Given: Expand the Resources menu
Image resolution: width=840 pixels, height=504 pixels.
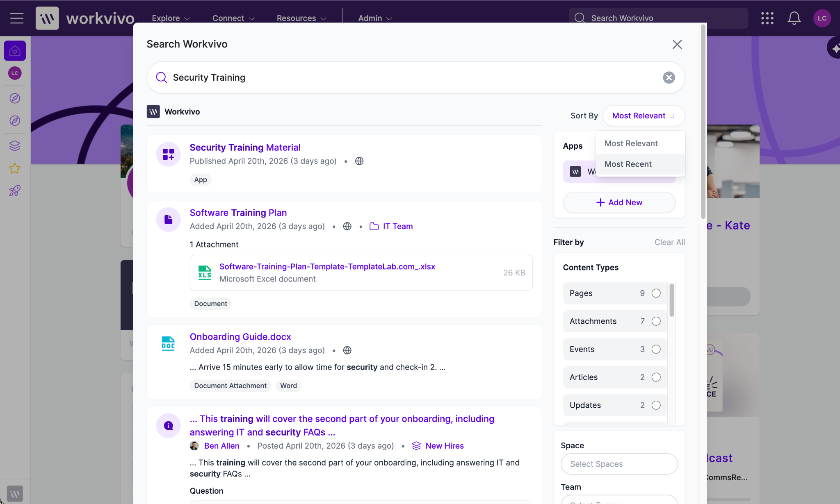Looking at the screenshot, I should click(301, 18).
